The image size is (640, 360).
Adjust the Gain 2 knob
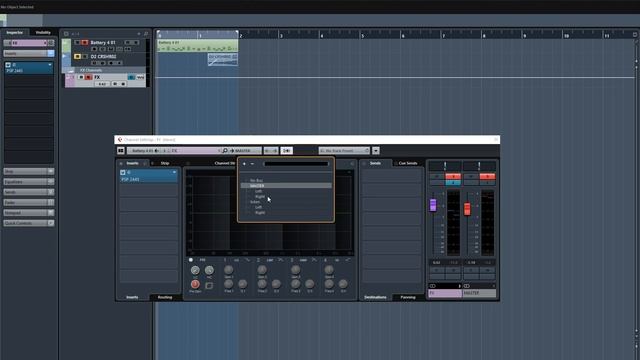[x=262, y=269]
